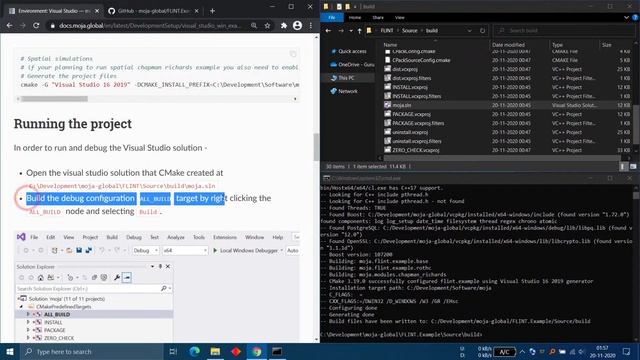Click the Search build field
The height and width of the screenshot is (360, 640).
coord(565,31)
